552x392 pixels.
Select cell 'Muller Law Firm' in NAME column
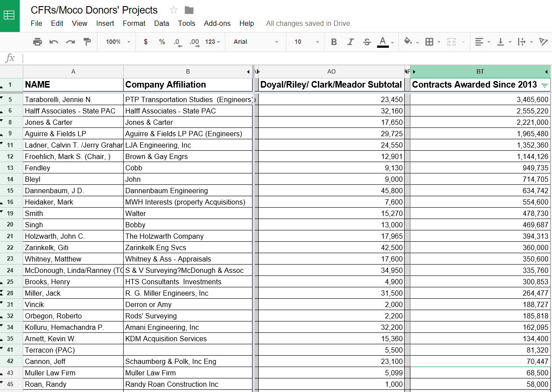[x=73, y=373]
